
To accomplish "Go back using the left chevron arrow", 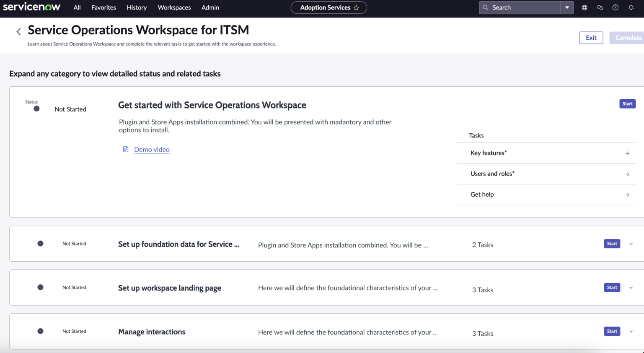I will (18, 31).
